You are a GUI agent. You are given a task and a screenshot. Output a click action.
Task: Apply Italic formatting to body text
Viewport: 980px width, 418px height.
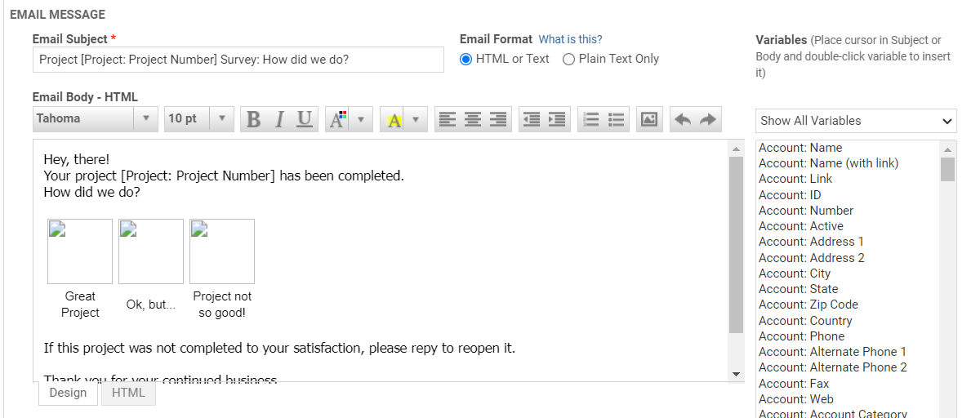tap(278, 120)
